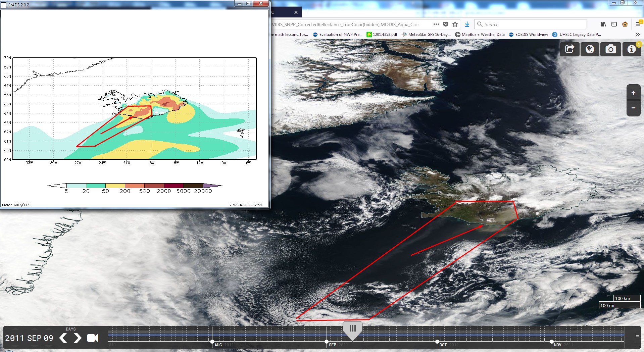644x352 pixels.
Task: Click the GrADS window system icon
Action: point(4,5)
